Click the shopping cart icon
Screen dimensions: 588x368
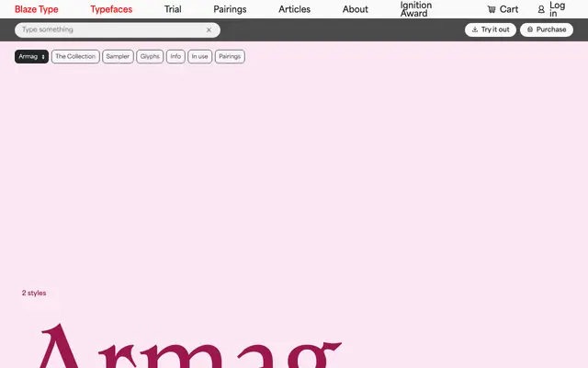(492, 9)
